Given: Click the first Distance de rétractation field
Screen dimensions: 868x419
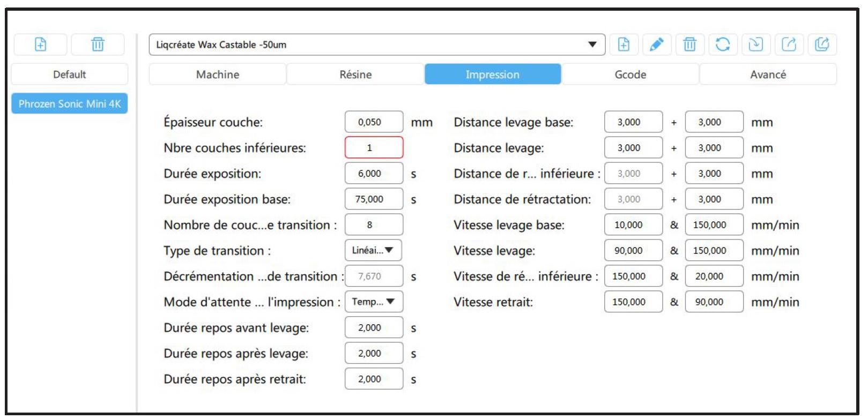Looking at the screenshot, I should tap(633, 199).
